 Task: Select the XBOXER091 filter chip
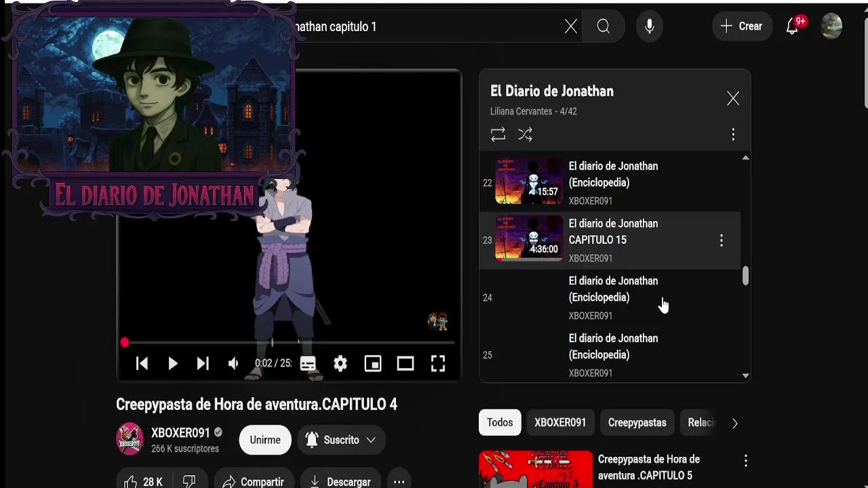[560, 422]
